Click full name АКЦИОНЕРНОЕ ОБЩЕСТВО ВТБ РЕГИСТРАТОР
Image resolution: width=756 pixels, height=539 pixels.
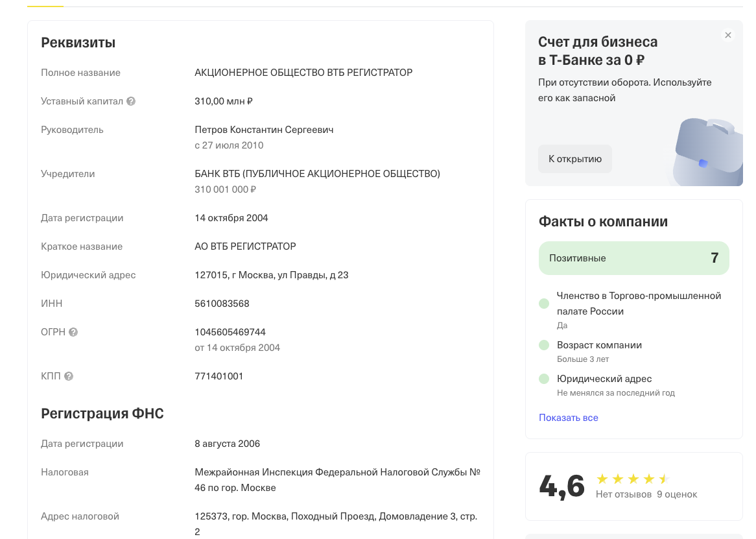(303, 73)
